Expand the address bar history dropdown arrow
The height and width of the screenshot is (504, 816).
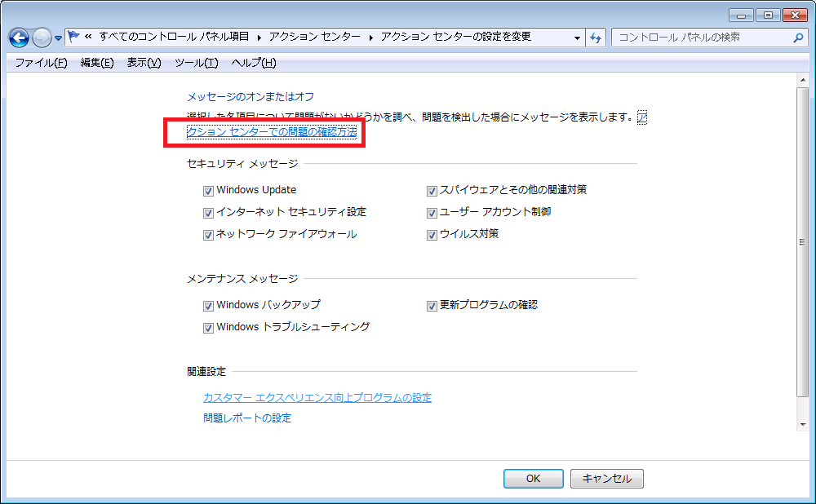[x=577, y=38]
